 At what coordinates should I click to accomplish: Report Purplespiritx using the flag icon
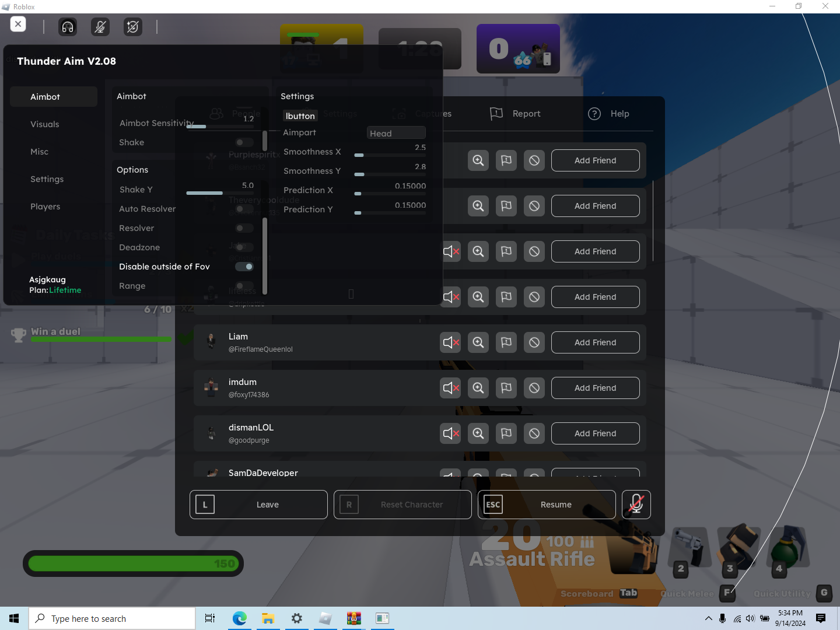pyautogui.click(x=506, y=160)
